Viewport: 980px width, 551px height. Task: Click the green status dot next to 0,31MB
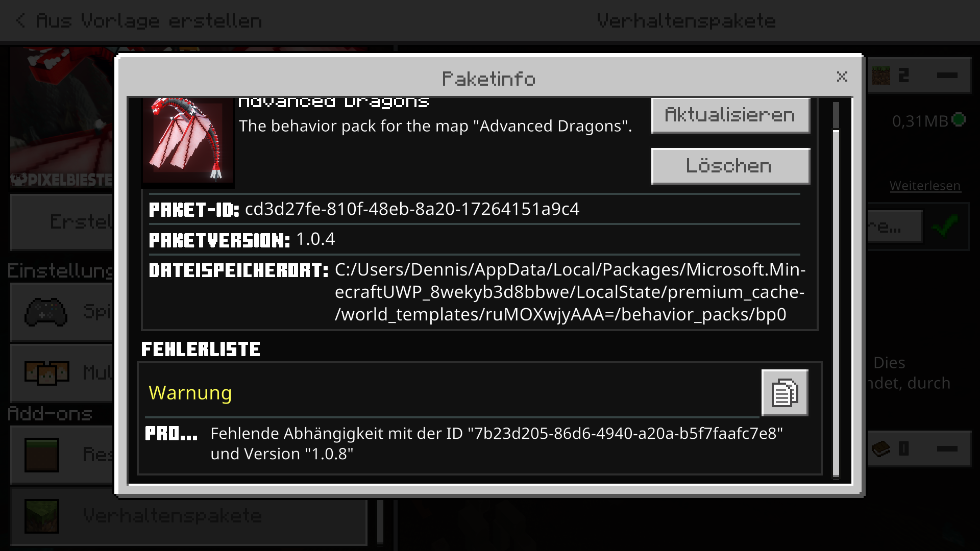[x=959, y=120]
